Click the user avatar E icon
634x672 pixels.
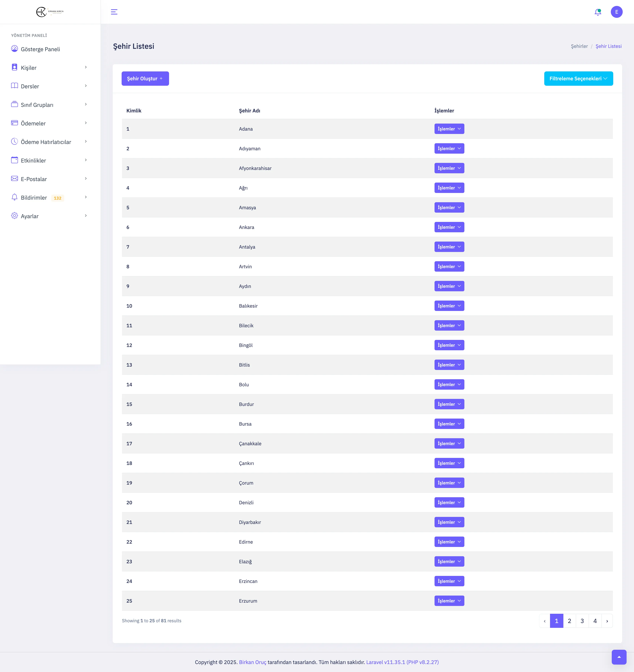[616, 12]
